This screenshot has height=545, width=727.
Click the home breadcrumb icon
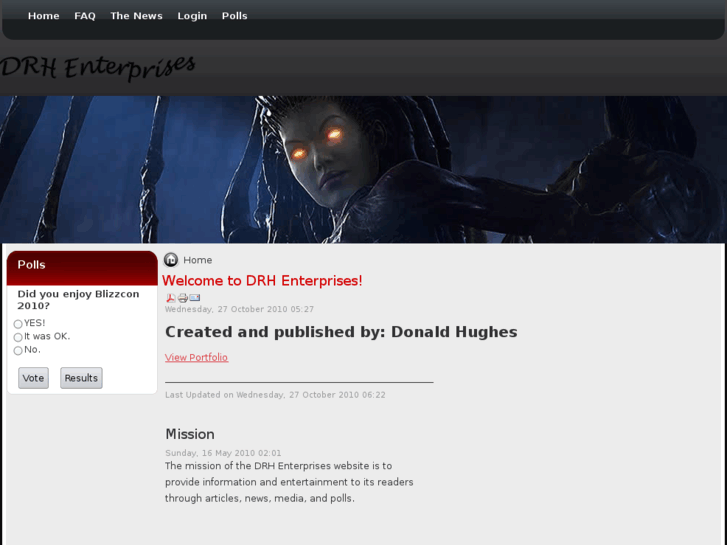[171, 260]
